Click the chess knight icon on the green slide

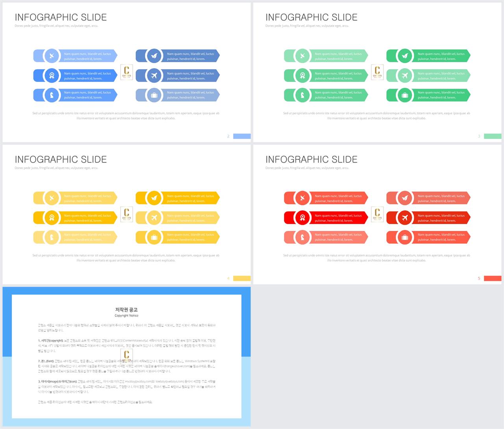pyautogui.click(x=302, y=95)
